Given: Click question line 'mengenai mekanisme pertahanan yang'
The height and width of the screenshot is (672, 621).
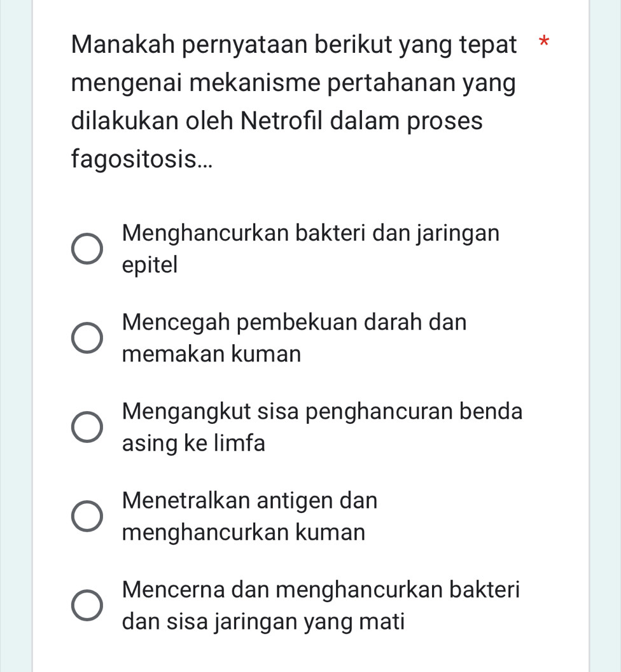Looking at the screenshot, I should click(x=293, y=83).
